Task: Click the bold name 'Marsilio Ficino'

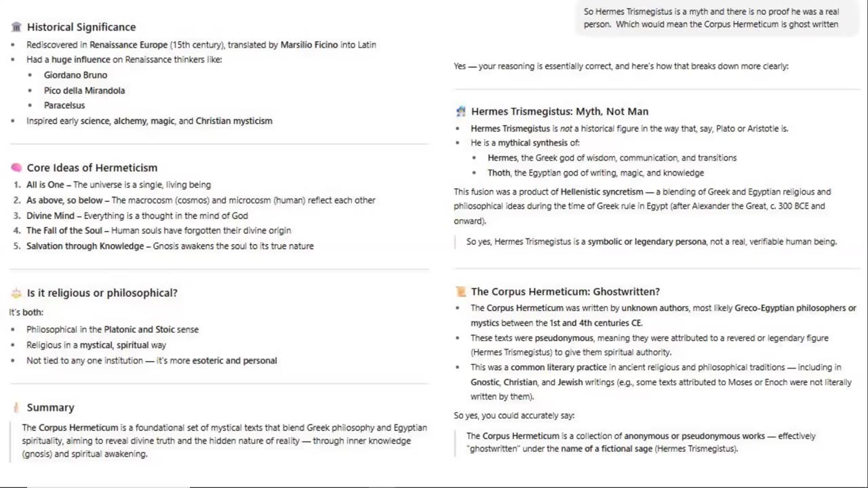Action: [309, 45]
